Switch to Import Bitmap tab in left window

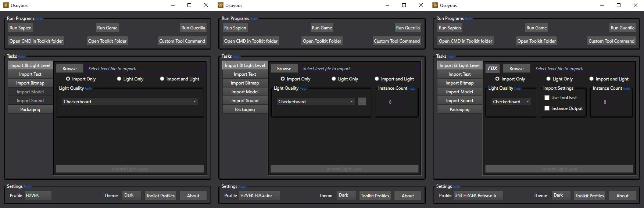tap(31, 83)
